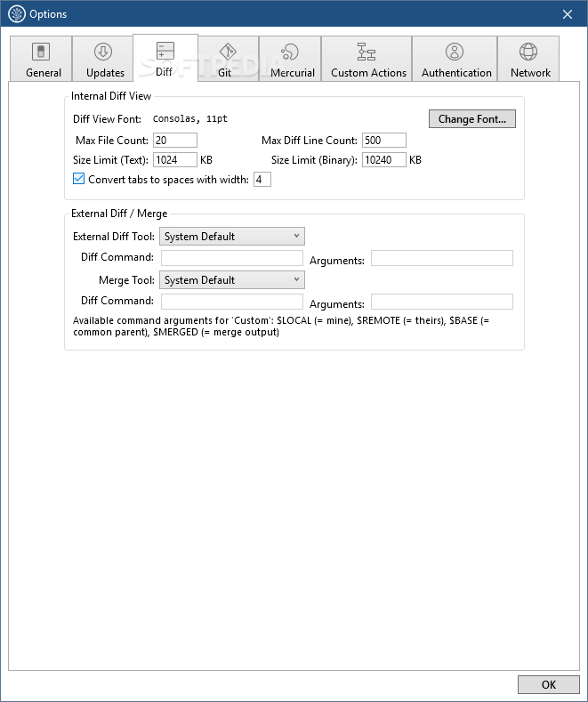Open the Git diamond icon

[228, 52]
